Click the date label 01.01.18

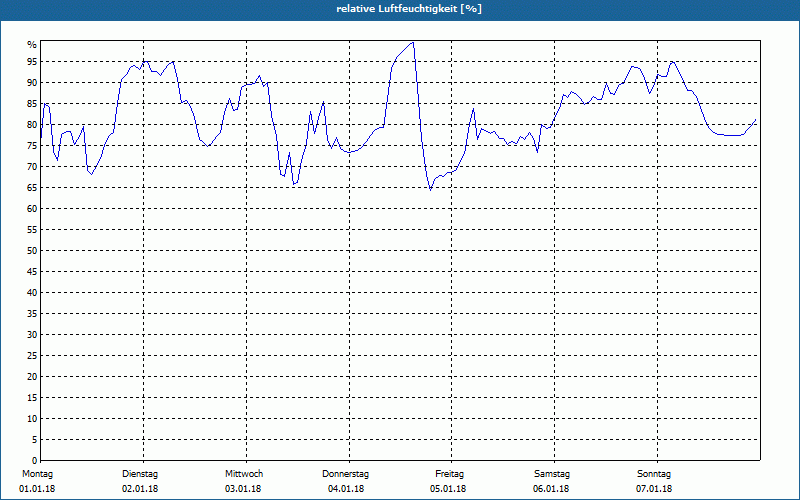click(x=37, y=489)
